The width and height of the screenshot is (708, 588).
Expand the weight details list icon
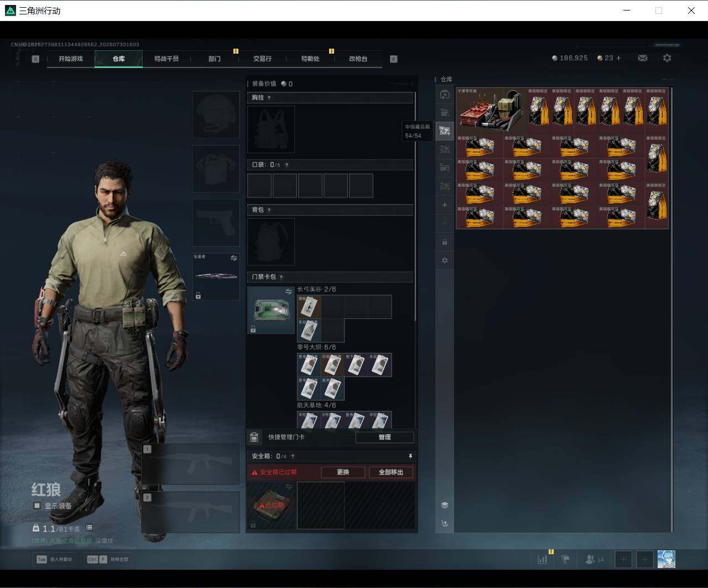pyautogui.click(x=89, y=528)
